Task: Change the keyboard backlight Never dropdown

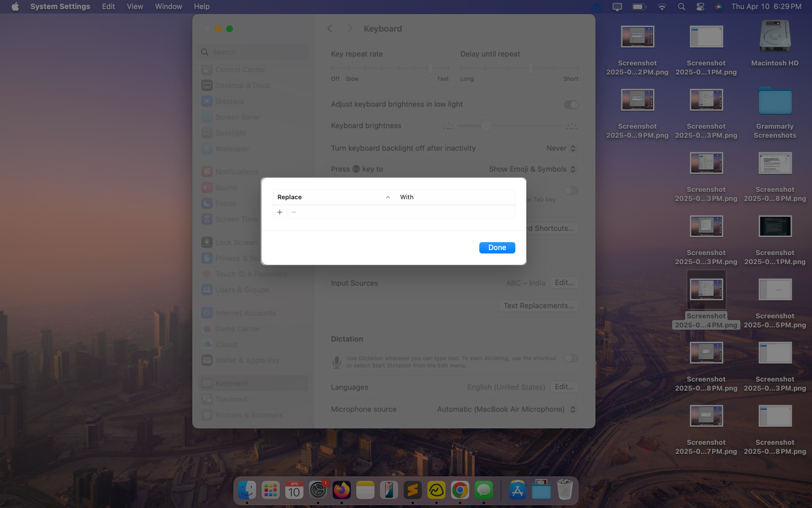Action: [x=561, y=148]
